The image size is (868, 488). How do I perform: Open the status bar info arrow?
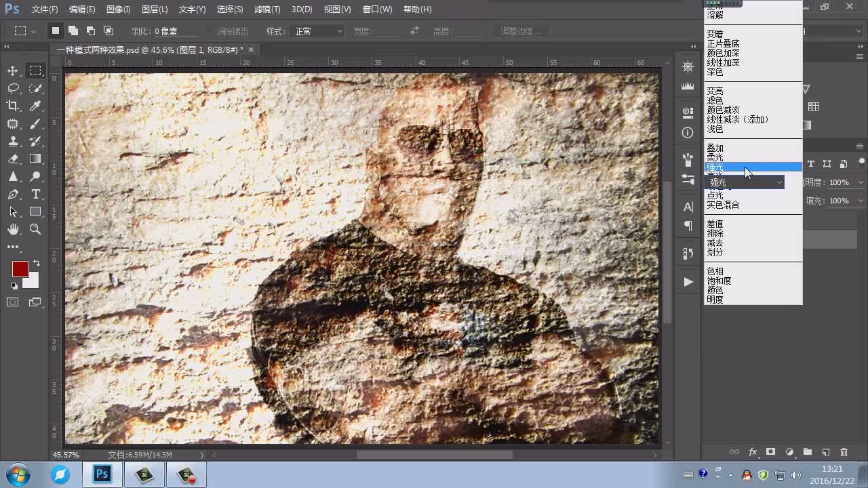[x=201, y=455]
